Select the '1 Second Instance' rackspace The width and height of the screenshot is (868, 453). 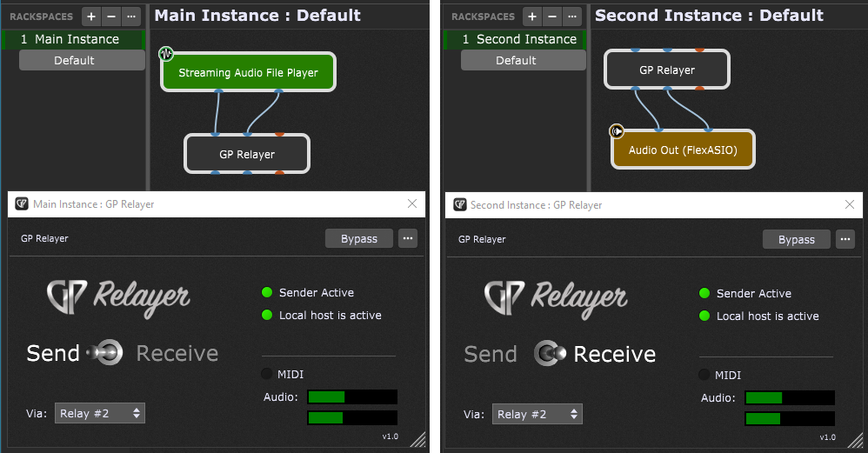[x=516, y=39]
